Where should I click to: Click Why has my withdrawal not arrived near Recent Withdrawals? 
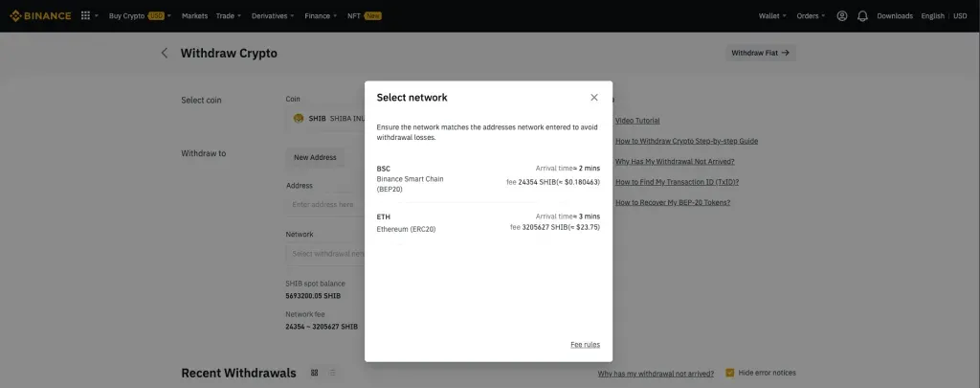[656, 374]
